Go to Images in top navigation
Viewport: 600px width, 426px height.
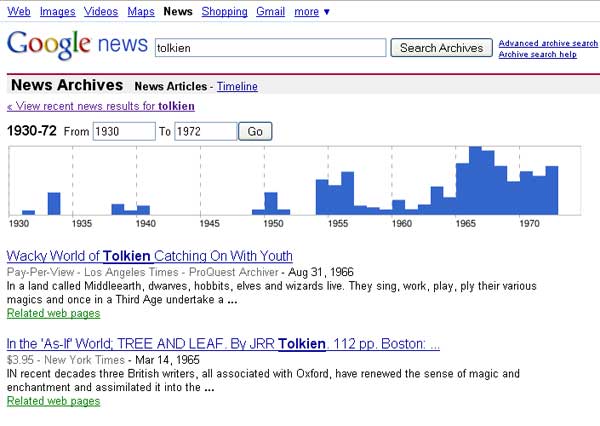point(57,11)
